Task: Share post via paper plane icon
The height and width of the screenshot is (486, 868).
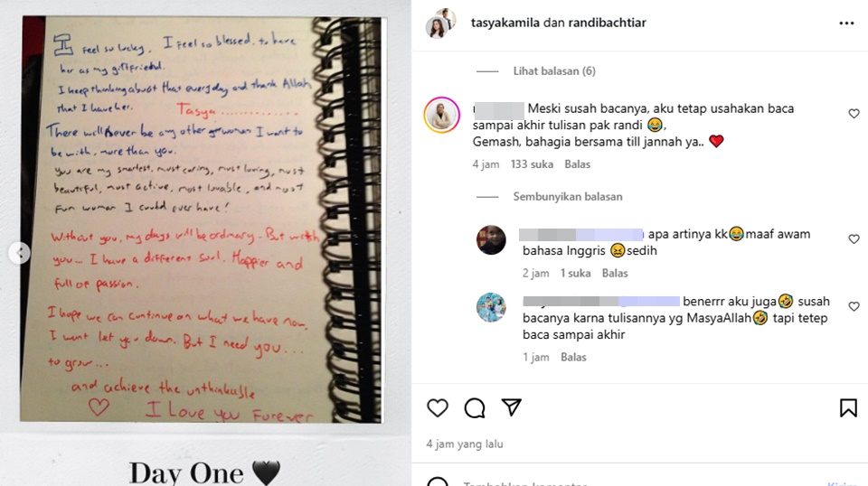Action: point(512,407)
